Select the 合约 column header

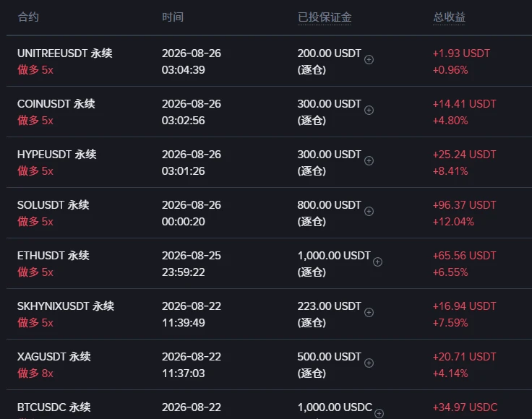28,17
